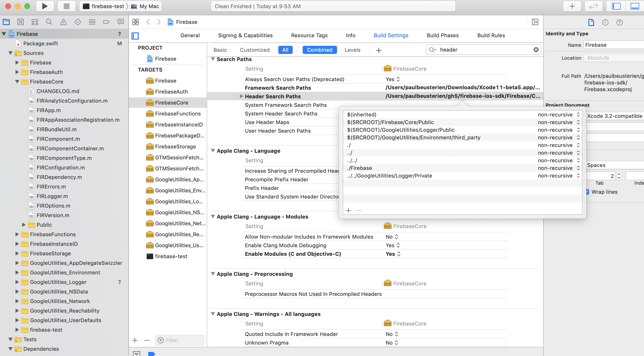
Task: Open the Symbol navigator icon
Action: coord(35,22)
